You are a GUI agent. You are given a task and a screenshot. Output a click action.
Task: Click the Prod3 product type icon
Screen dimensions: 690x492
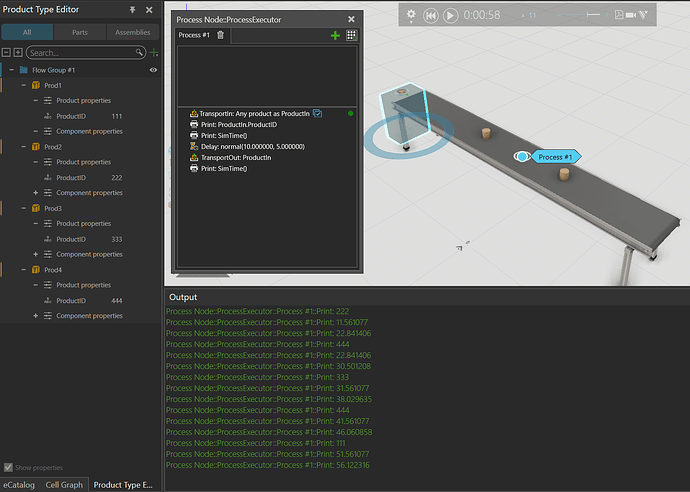point(36,208)
